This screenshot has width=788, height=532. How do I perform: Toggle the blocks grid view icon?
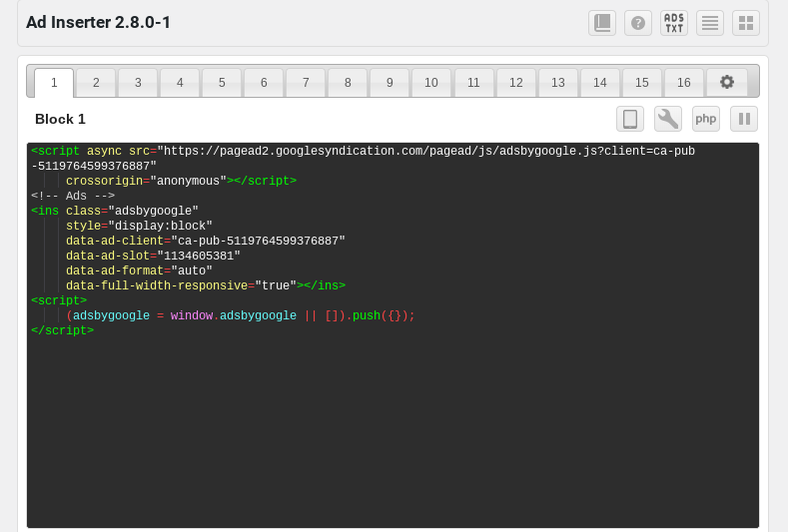coord(746,23)
